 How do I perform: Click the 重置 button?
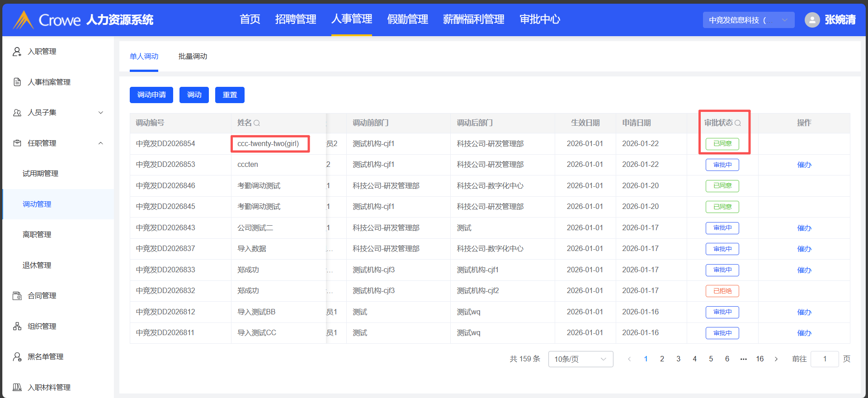[230, 95]
